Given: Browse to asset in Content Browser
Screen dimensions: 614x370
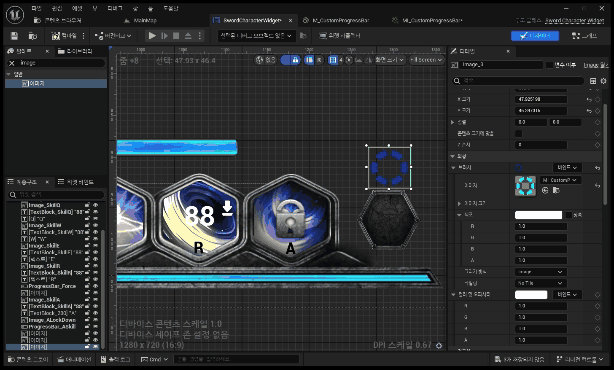Looking at the screenshot, I should click(x=33, y=36).
